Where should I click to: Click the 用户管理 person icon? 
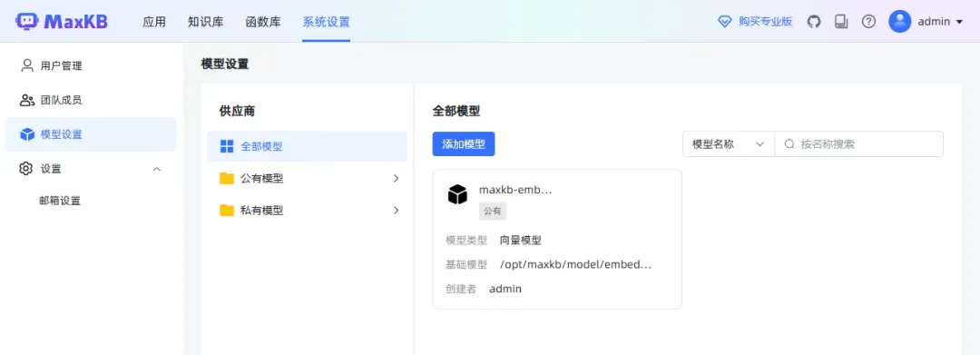27,65
